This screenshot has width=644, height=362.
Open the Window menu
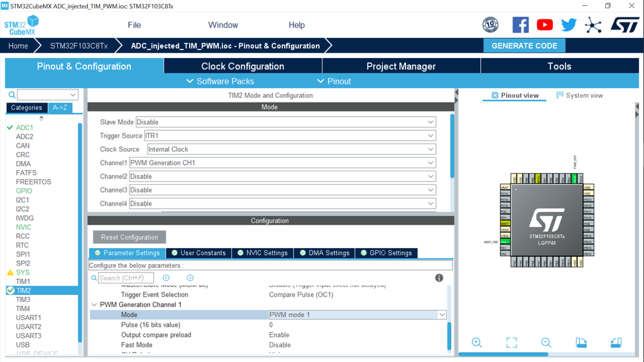(223, 25)
